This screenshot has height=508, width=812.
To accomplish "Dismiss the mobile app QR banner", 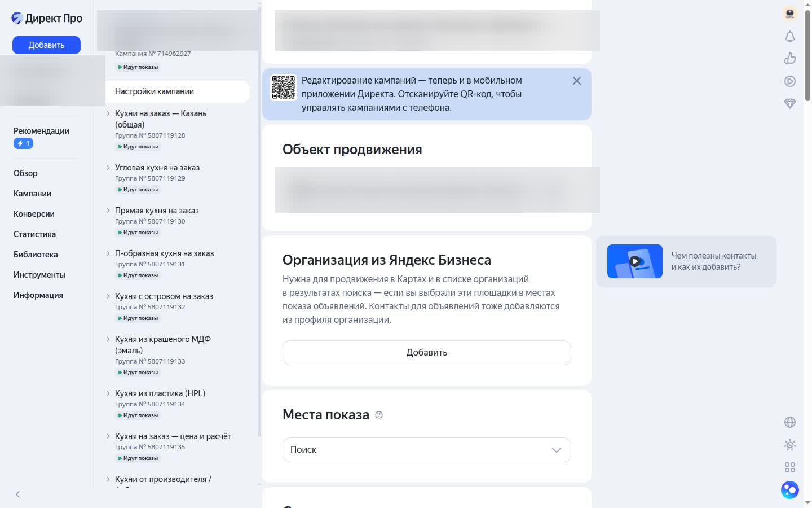I will click(577, 81).
